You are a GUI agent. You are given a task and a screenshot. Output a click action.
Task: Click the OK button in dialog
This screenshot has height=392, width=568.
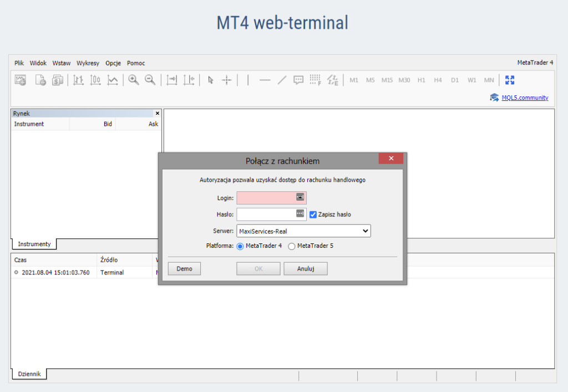click(x=258, y=268)
